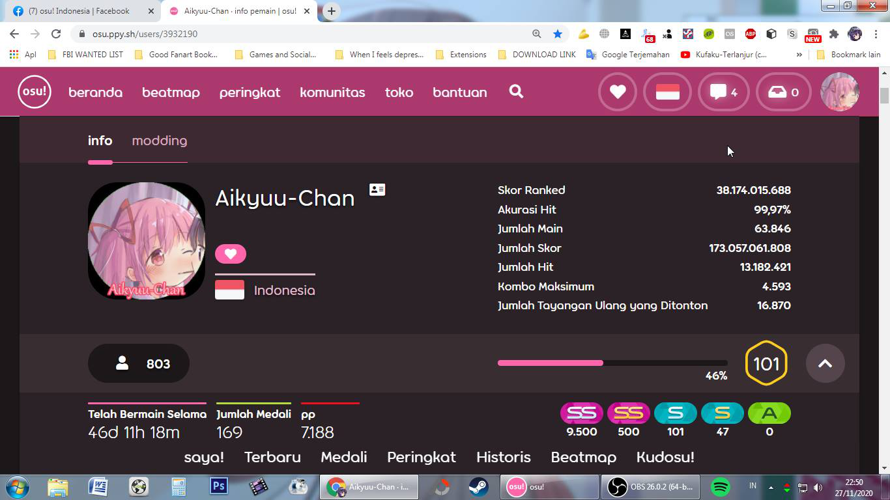
Task: Open the site search magnifier icon
Action: point(516,91)
